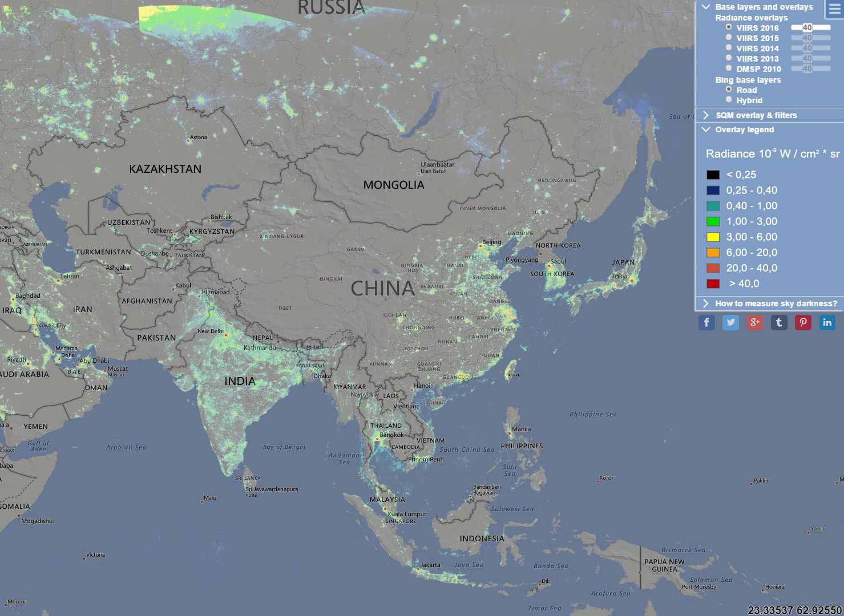Click the red > 40,0 legend swatch
Image resolution: width=844 pixels, height=616 pixels.
click(712, 283)
